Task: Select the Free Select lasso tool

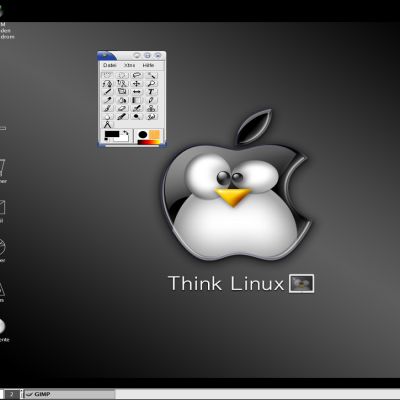Action: tap(136, 75)
